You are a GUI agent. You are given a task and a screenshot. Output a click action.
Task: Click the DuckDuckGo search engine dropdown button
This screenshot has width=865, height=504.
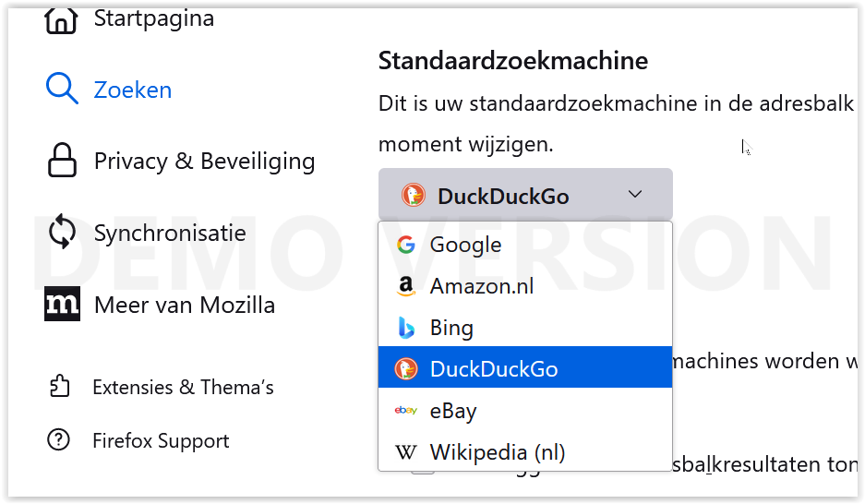pos(525,195)
